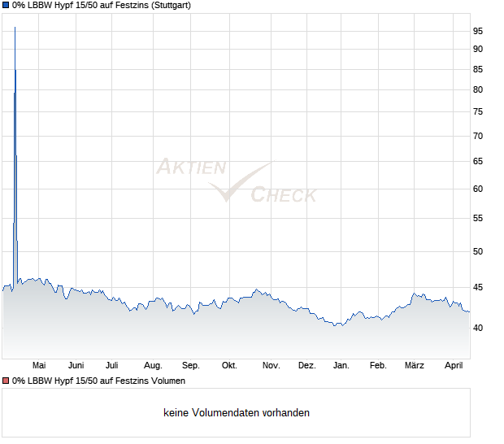
Task: Select the April label on the time axis
Action: click(x=453, y=366)
